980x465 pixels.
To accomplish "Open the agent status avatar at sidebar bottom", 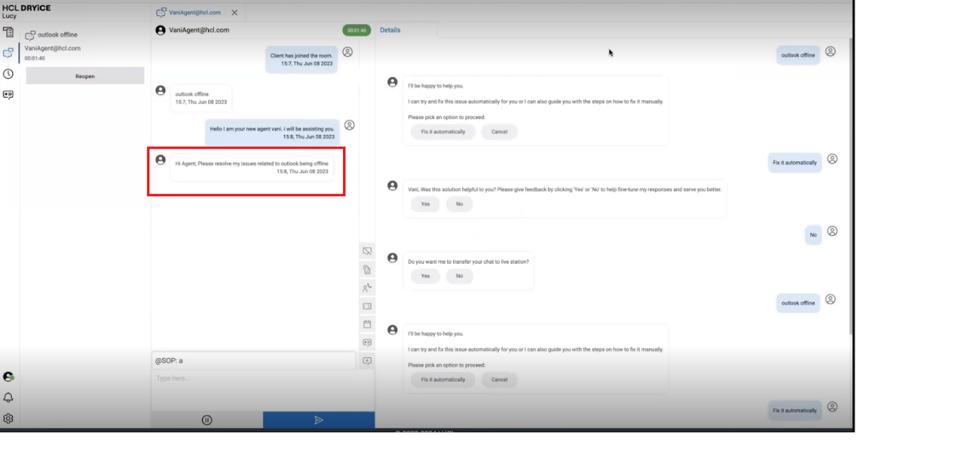I will point(8,377).
